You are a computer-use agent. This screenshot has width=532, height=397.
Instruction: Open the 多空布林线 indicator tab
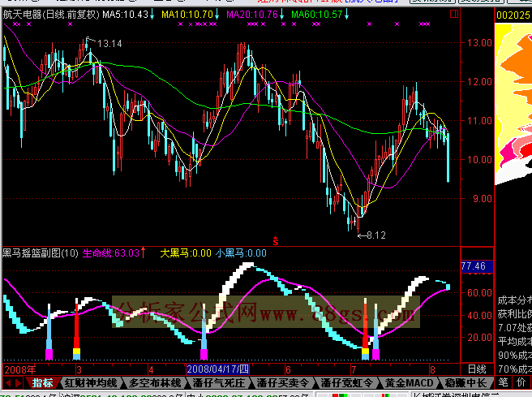155,383
